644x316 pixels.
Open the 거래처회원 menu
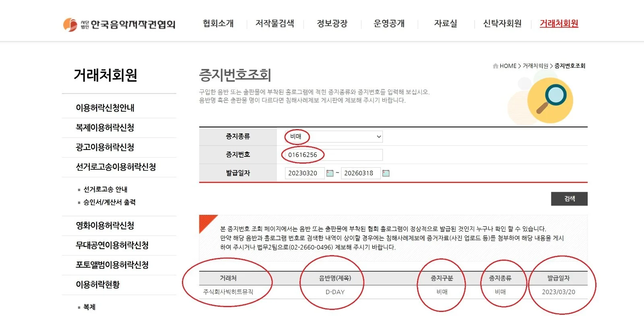[559, 23]
